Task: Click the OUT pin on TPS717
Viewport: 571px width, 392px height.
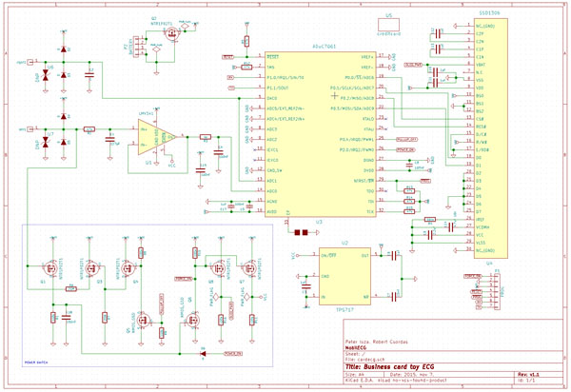Action: pyautogui.click(x=364, y=256)
